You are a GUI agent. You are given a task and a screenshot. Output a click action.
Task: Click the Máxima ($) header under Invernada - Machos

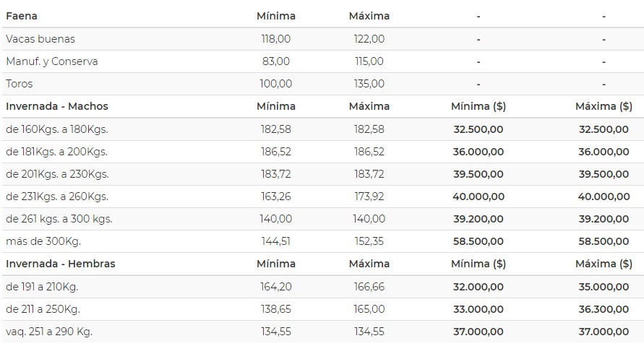pyautogui.click(x=604, y=106)
